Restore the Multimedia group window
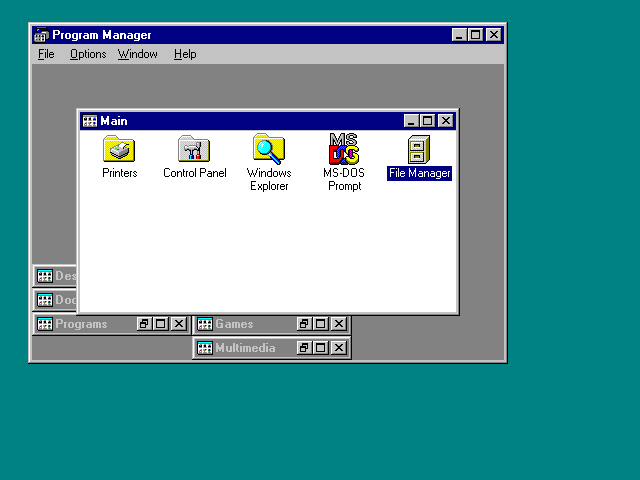 click(x=303, y=348)
